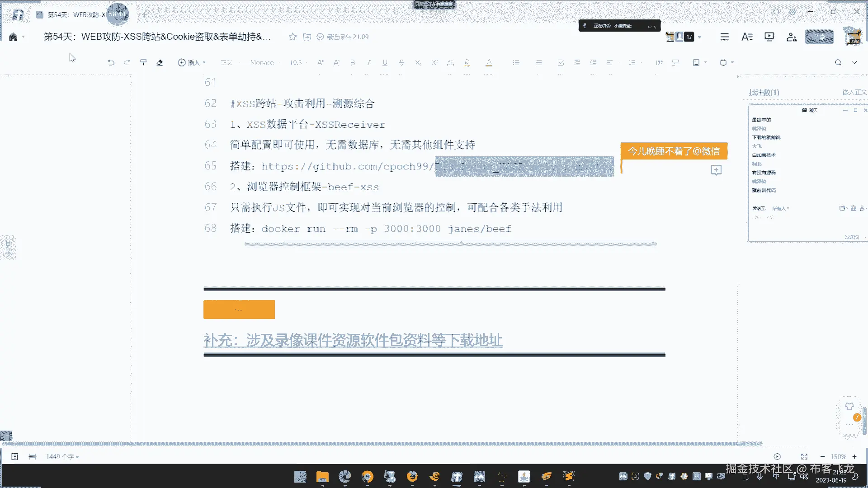Select the format painter tool

pos(143,63)
